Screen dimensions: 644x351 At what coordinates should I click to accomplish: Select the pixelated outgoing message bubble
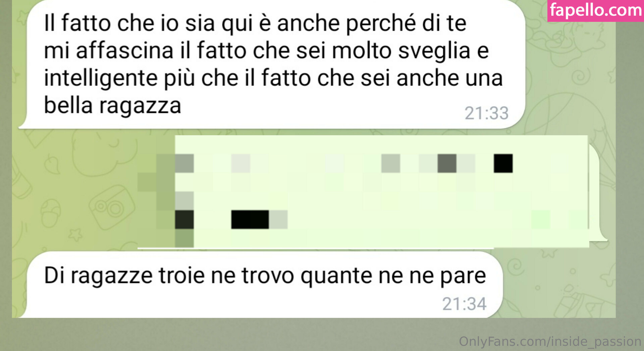372,191
